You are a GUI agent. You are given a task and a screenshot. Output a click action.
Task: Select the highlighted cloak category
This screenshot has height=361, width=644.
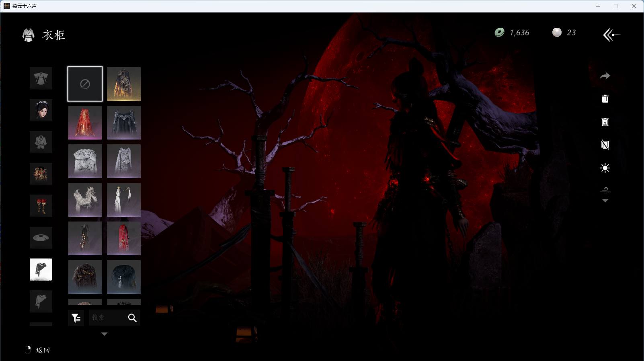coord(41,269)
